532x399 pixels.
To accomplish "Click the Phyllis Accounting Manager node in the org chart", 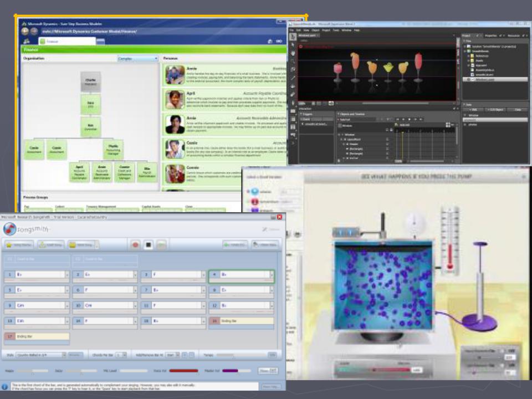I will (x=113, y=150).
